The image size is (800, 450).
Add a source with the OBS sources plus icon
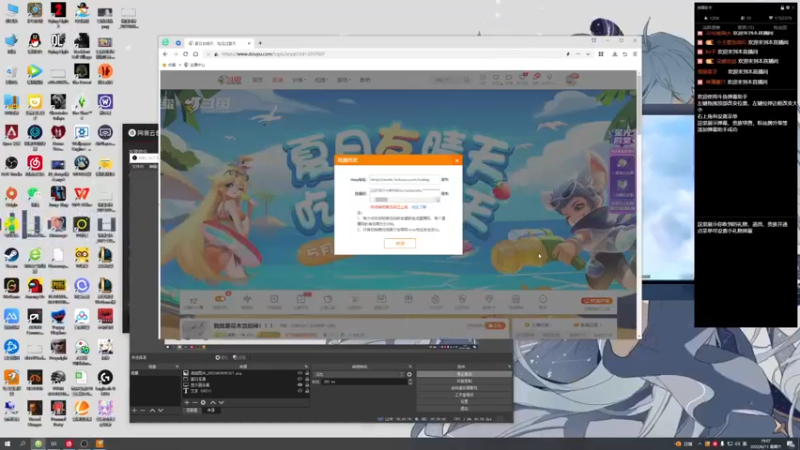pos(187,403)
